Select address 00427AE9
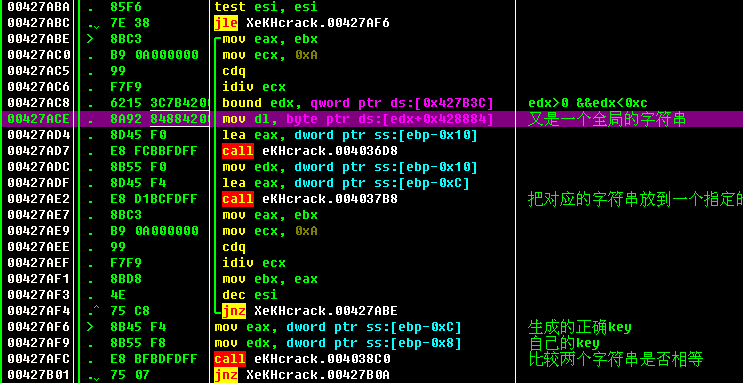 pos(38,231)
